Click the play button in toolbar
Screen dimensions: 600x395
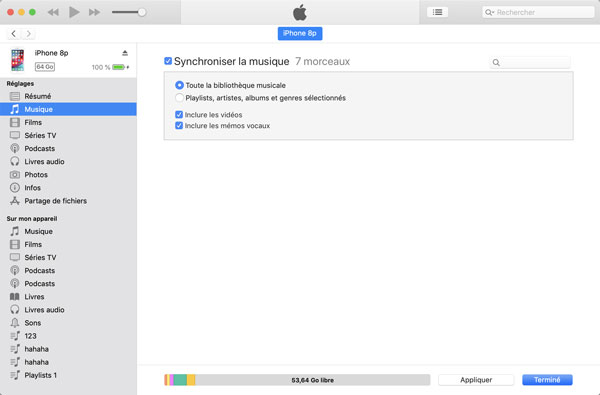74,12
